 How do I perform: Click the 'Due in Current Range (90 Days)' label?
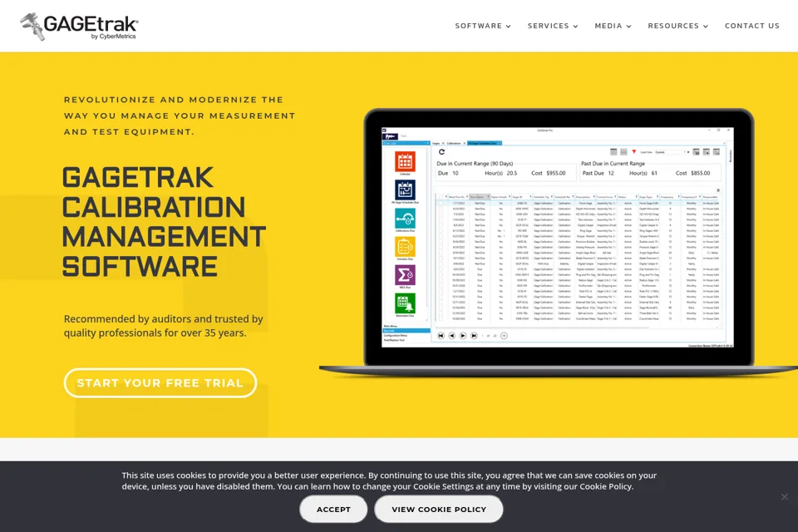[x=475, y=164]
